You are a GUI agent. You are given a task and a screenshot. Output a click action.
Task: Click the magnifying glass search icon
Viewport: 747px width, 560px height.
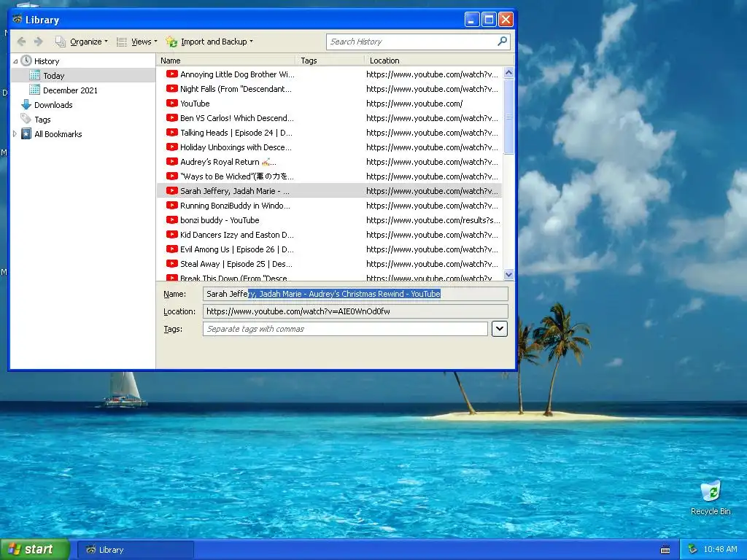tap(502, 42)
